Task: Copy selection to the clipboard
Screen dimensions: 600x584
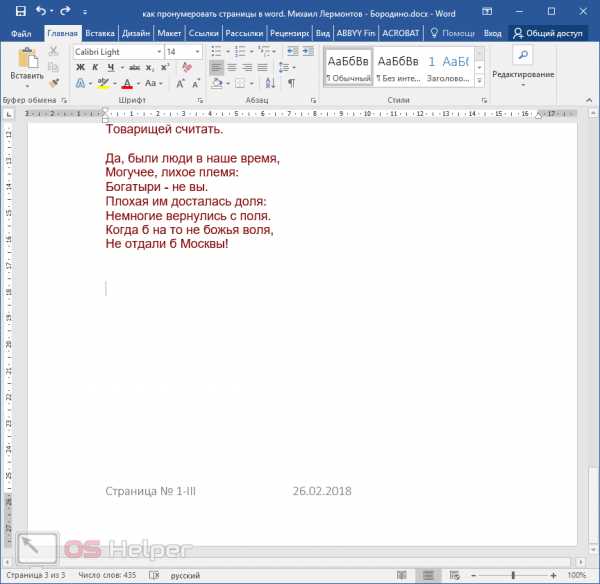Action: coord(54,67)
